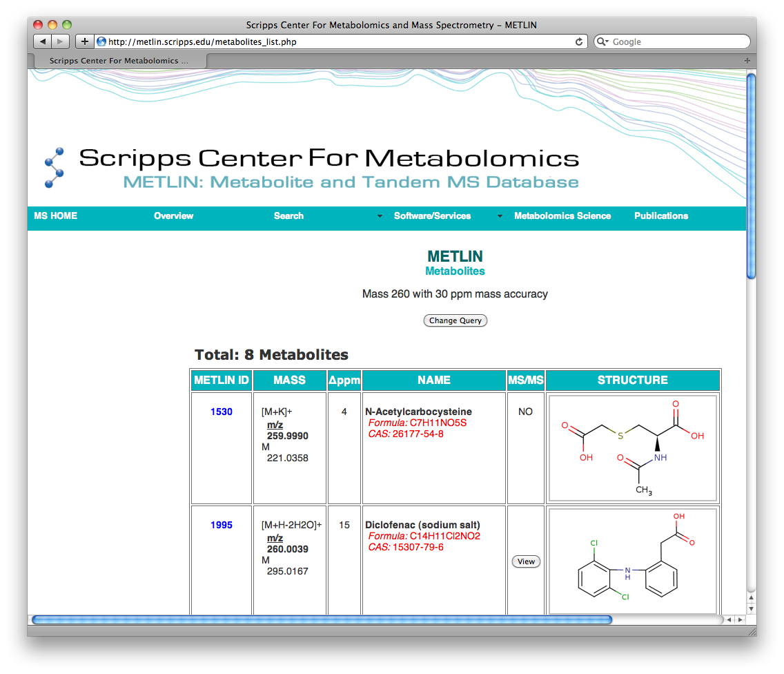
Task: Click the STRUCTURE column header
Action: [632, 381]
